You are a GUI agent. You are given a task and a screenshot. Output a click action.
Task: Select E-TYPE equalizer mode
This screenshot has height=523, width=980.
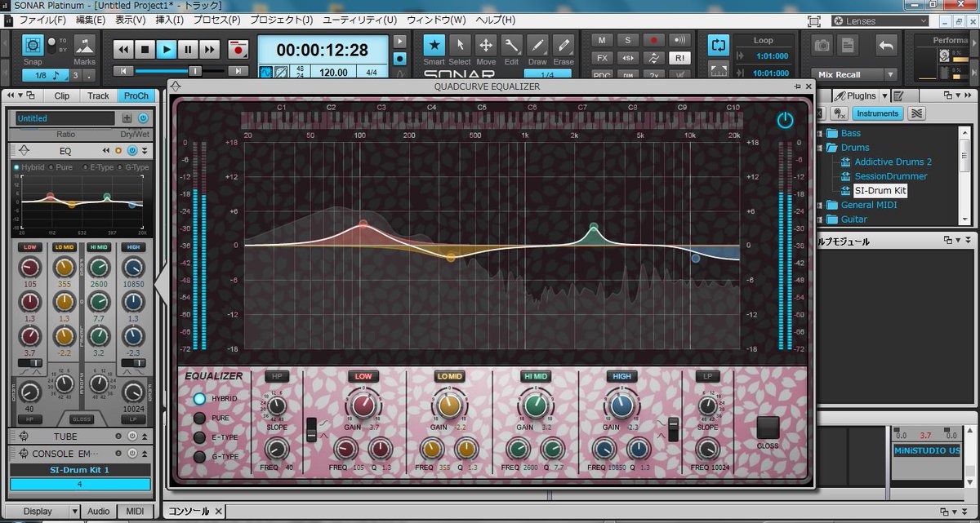click(199, 437)
